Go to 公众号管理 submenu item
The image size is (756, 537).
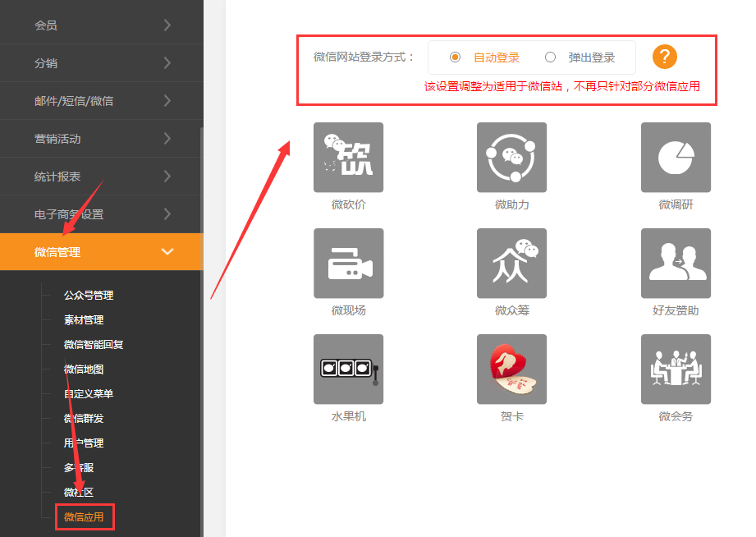point(89,296)
